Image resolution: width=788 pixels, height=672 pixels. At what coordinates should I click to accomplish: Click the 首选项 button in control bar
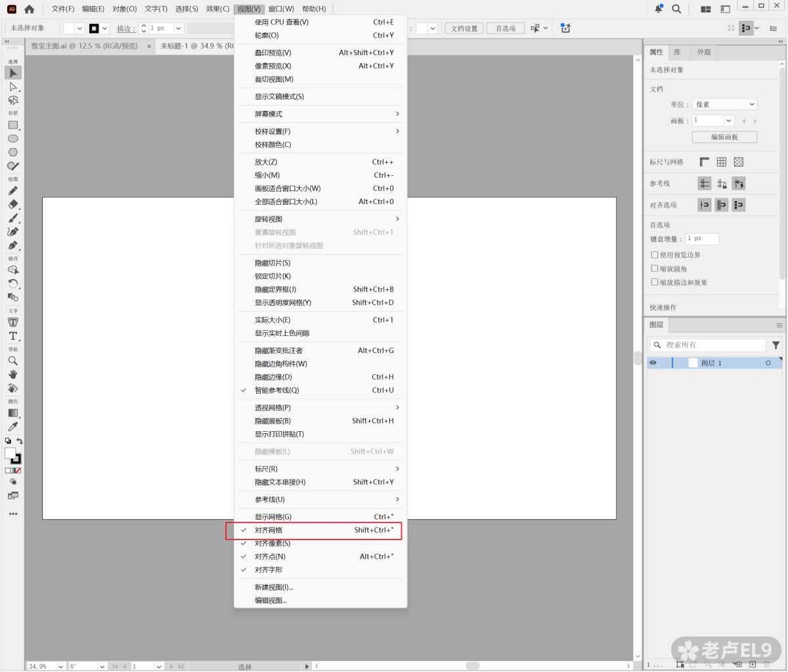point(506,28)
